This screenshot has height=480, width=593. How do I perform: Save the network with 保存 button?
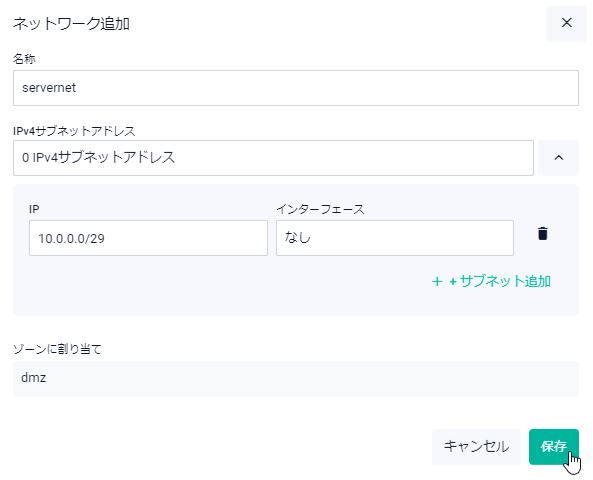[x=553, y=447]
